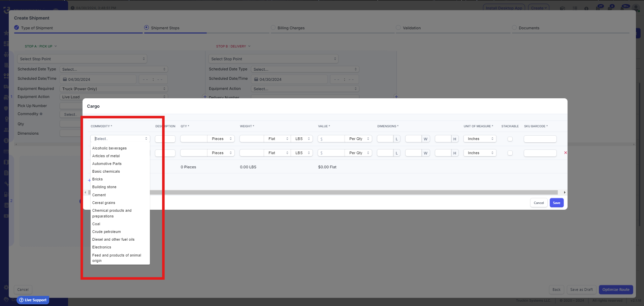Click SKU Barcode field in first row

(540, 139)
